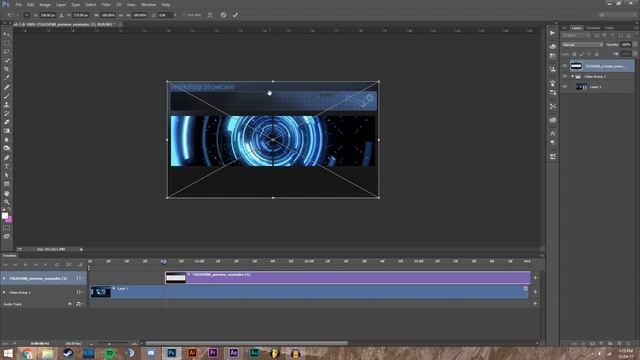
Task: Select the Zoom tool
Action: tap(7, 202)
